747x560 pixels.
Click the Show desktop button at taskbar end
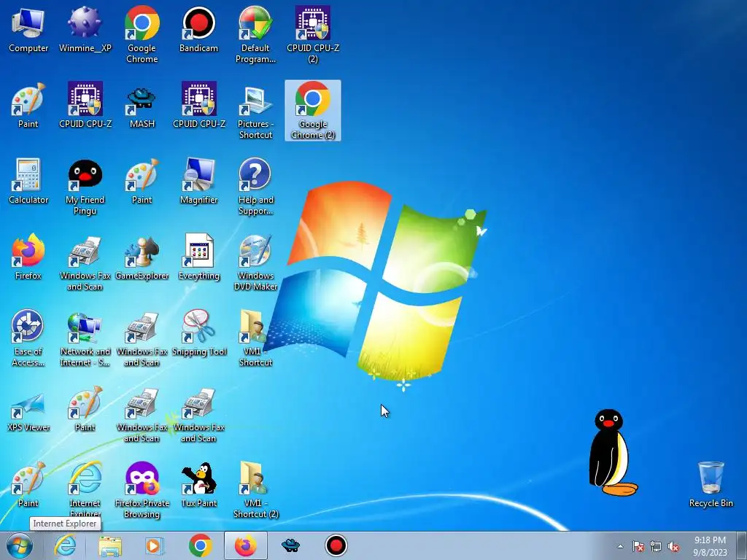(743, 545)
